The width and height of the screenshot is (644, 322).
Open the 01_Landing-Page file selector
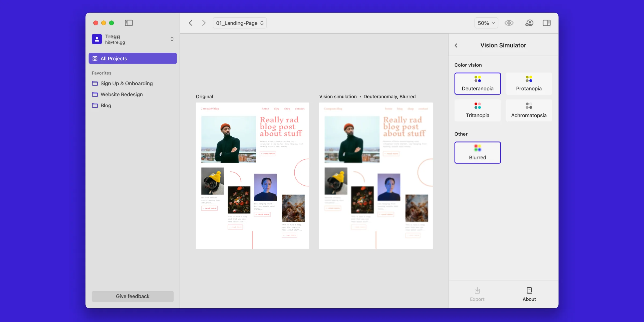click(x=240, y=23)
